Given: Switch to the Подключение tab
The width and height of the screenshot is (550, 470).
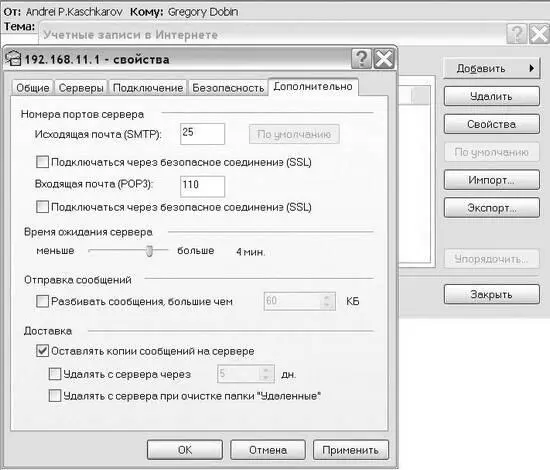Looking at the screenshot, I should (148, 88).
